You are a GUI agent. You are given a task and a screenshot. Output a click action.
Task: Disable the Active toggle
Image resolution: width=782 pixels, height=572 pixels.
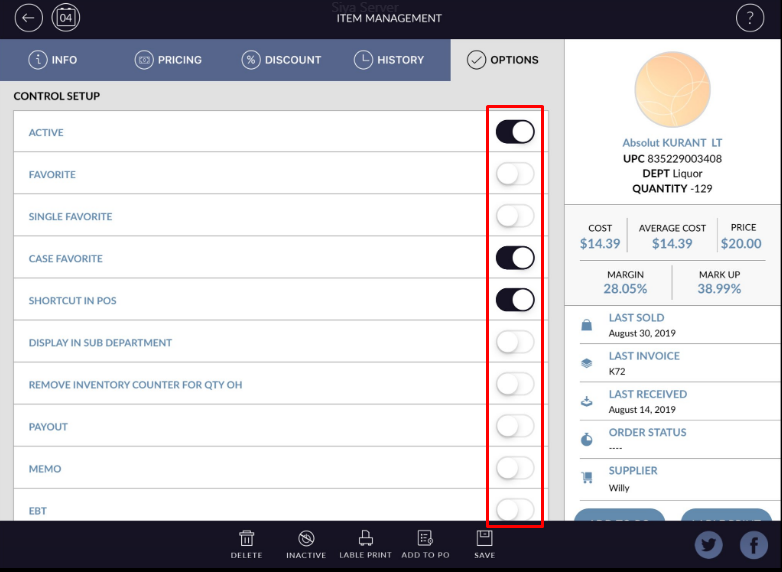pyautogui.click(x=515, y=132)
